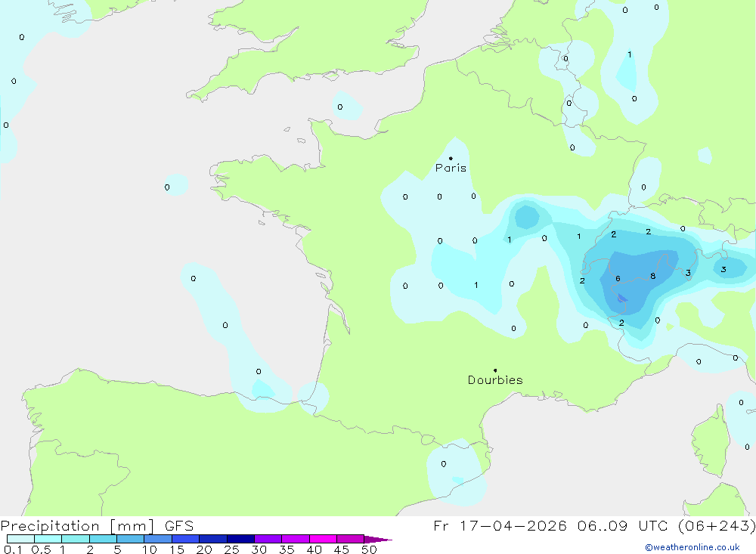Pick the 15–20 mm legend swatch

tap(185, 539)
